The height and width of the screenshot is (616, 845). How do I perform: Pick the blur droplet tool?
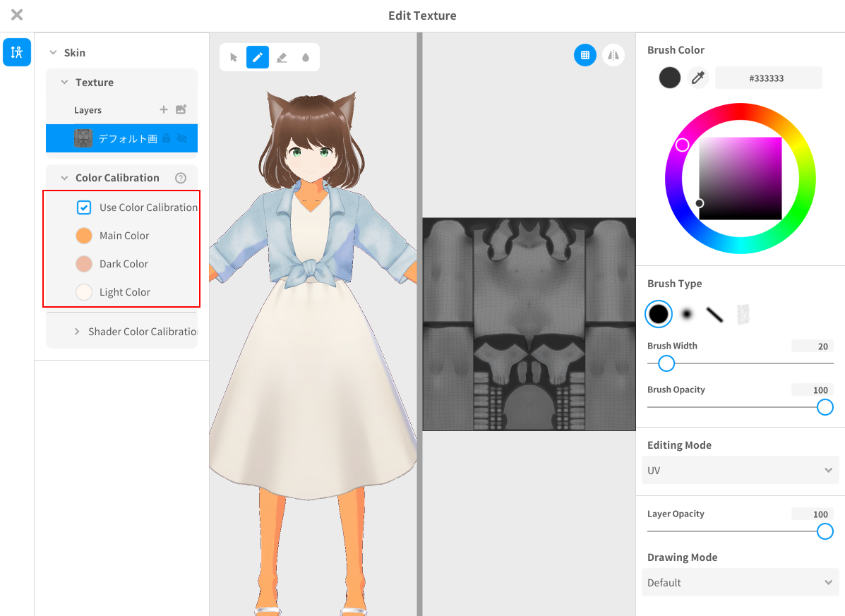pyautogui.click(x=306, y=57)
